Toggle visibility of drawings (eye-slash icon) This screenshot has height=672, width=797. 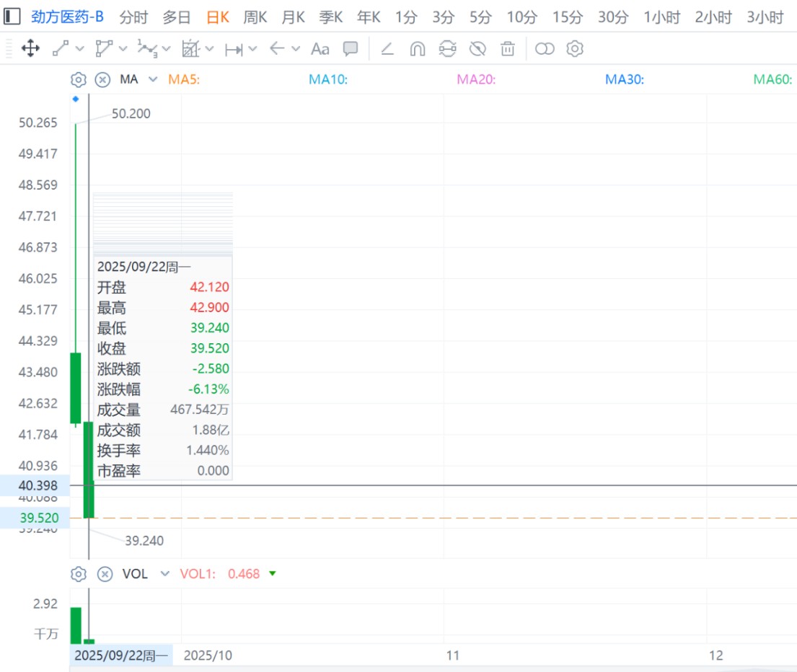click(477, 49)
